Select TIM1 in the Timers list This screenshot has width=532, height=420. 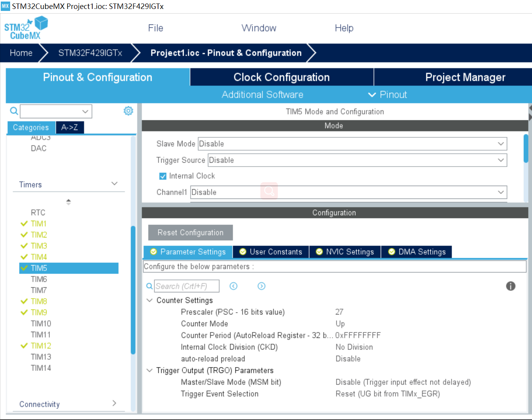[x=39, y=224]
